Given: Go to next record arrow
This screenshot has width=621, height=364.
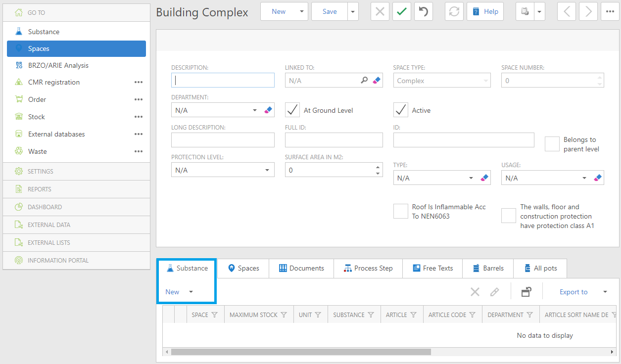Looking at the screenshot, I should [588, 12].
